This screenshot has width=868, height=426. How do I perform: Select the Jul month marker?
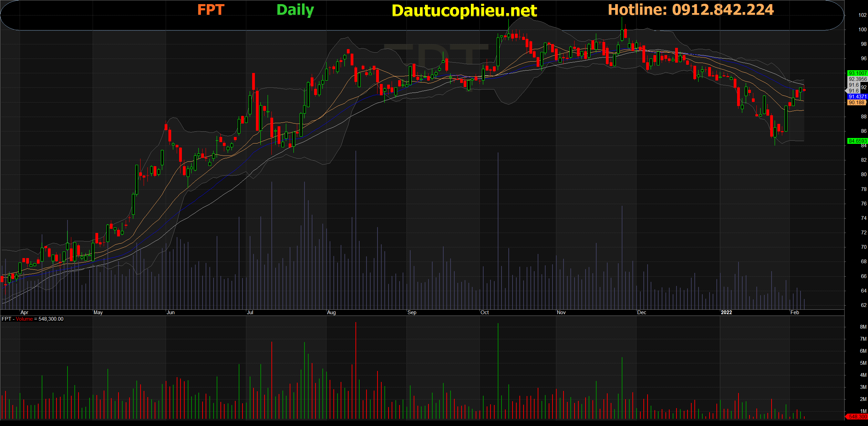click(250, 312)
